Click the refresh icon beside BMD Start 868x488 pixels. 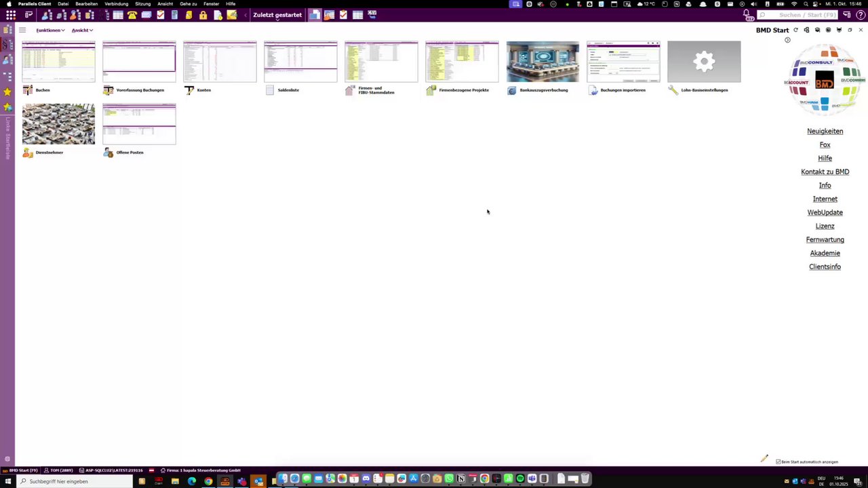(795, 30)
